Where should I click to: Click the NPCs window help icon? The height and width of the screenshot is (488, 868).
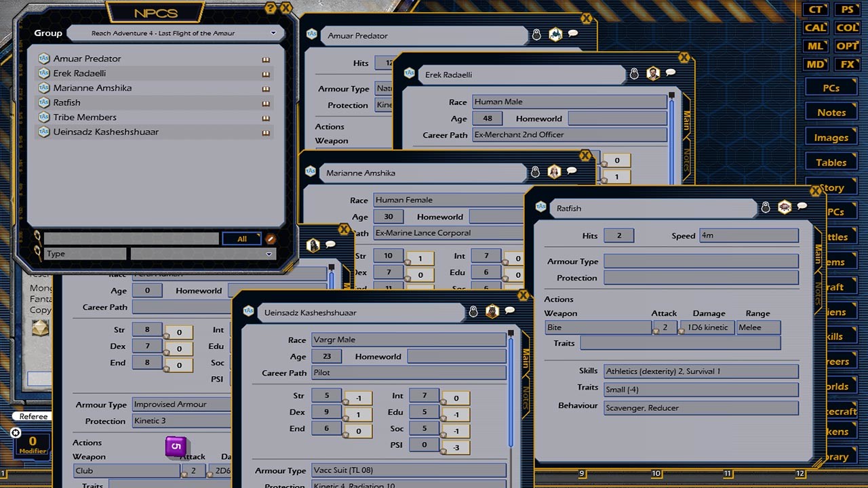pos(271,8)
